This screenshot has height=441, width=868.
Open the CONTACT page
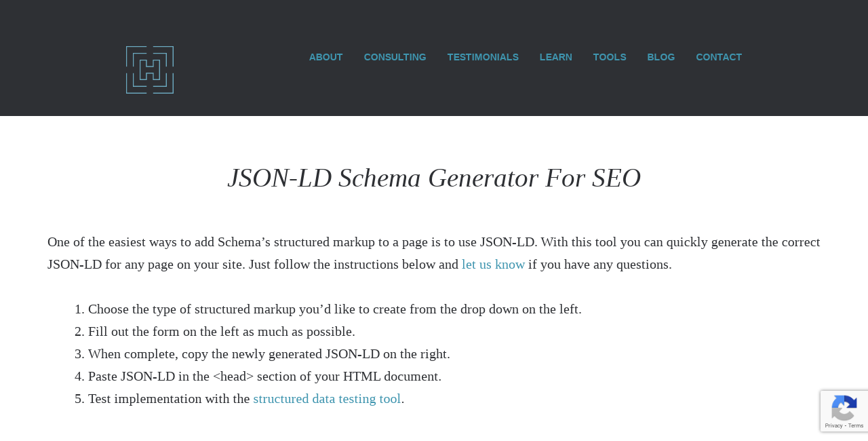[719, 56]
